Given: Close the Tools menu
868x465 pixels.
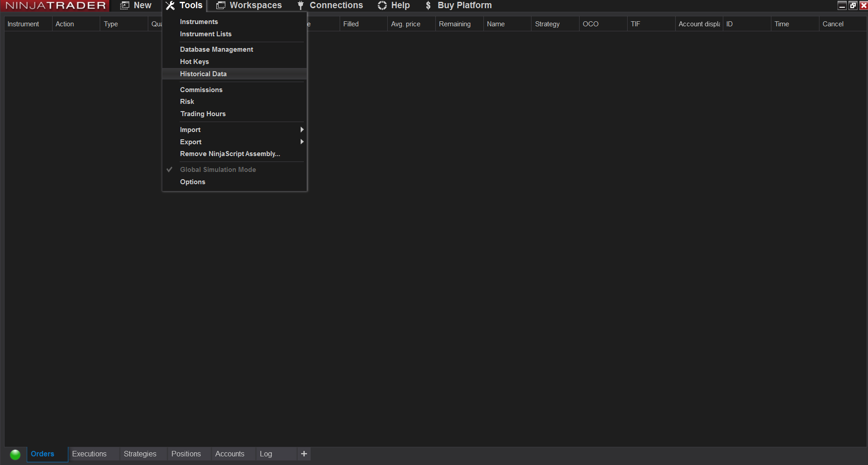Looking at the screenshot, I should pos(184,5).
